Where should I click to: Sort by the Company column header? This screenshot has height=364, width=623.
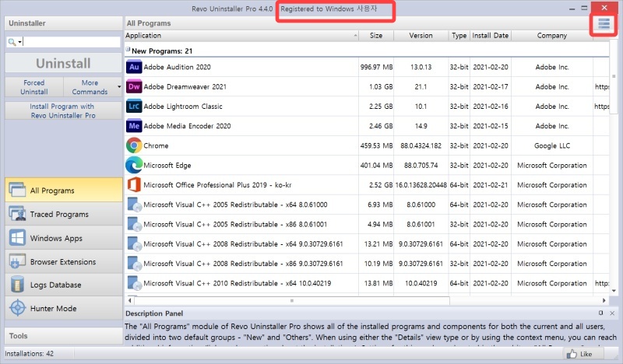pyautogui.click(x=552, y=35)
